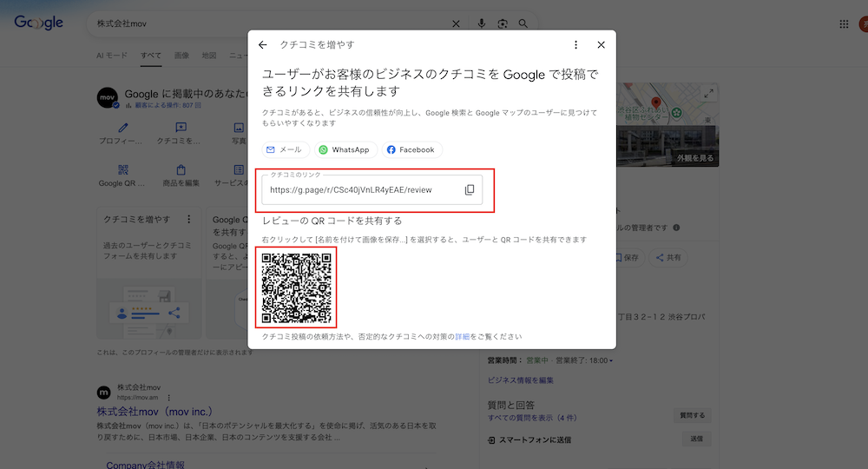Click the magnifier search button
The height and width of the screenshot is (469, 868).
(523, 23)
